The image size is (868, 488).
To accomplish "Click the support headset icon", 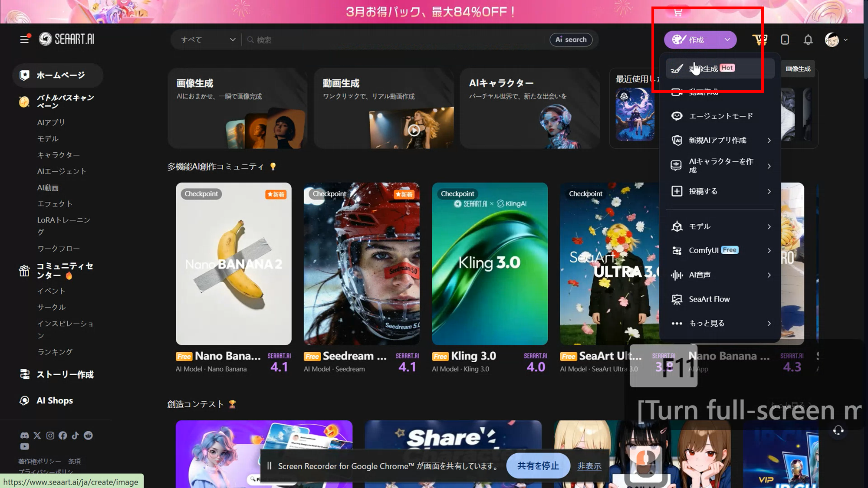I will [x=838, y=430].
